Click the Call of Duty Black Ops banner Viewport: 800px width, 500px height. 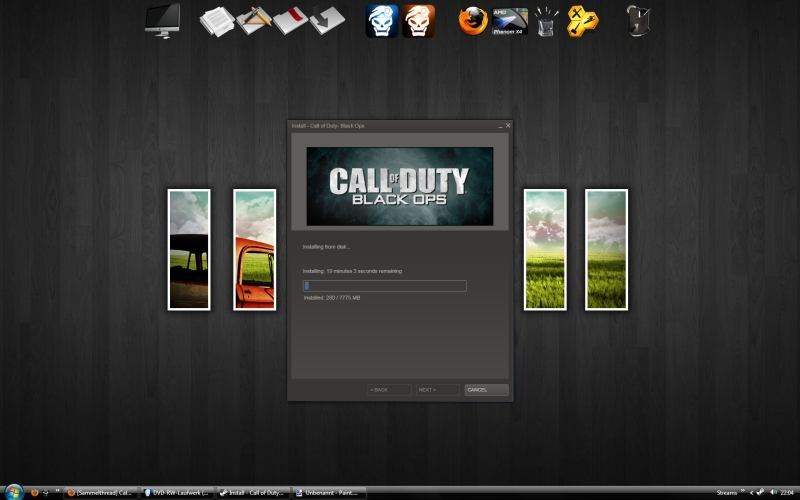pyautogui.click(x=399, y=186)
